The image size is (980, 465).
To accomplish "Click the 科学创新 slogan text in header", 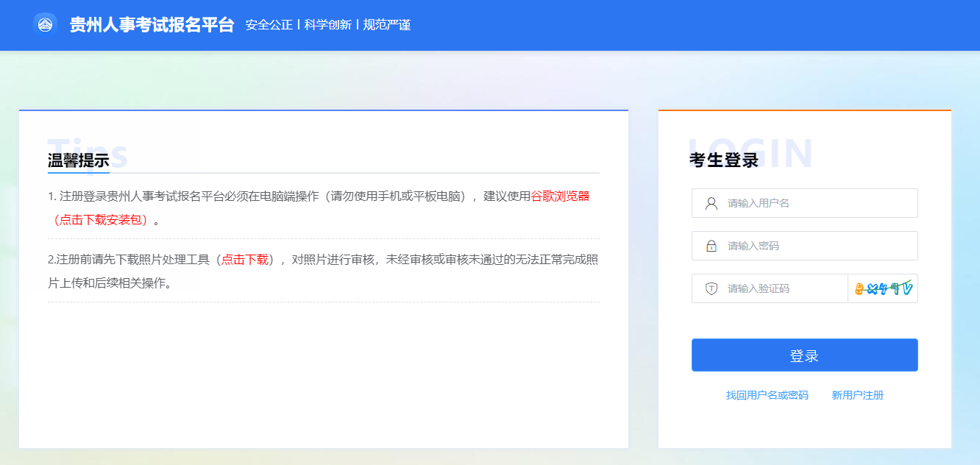I will (327, 25).
